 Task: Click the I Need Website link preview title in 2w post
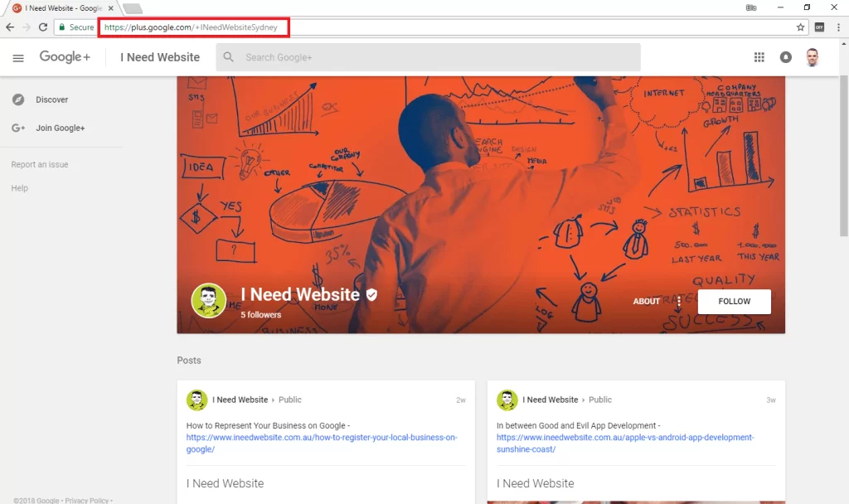pyautogui.click(x=226, y=483)
